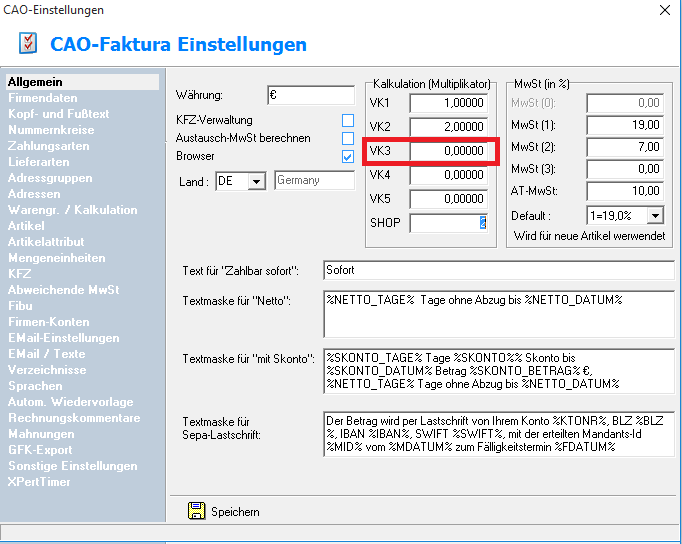Click the VK2 multiplier field

[x=448, y=127]
